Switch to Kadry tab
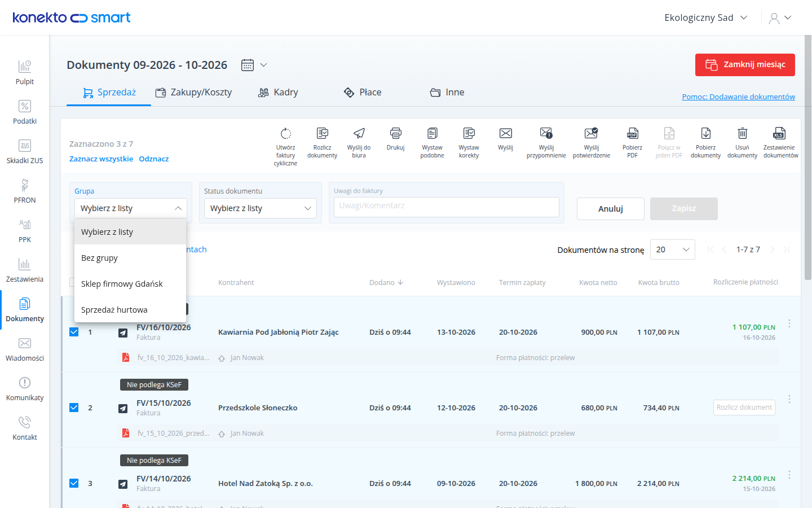 tap(278, 93)
